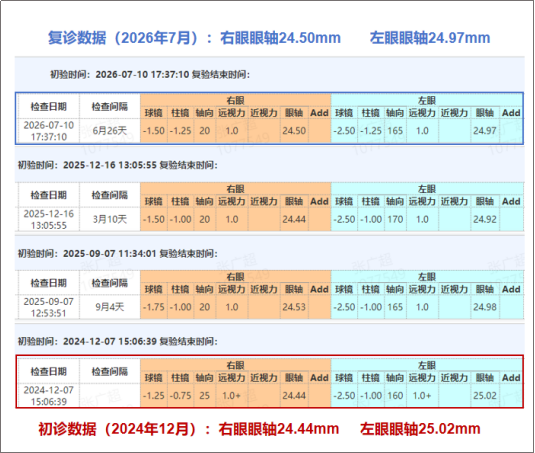The height and width of the screenshot is (453, 535).
Task: Click the 右眼 header in the 2026-07-10 table
Action: click(235, 100)
